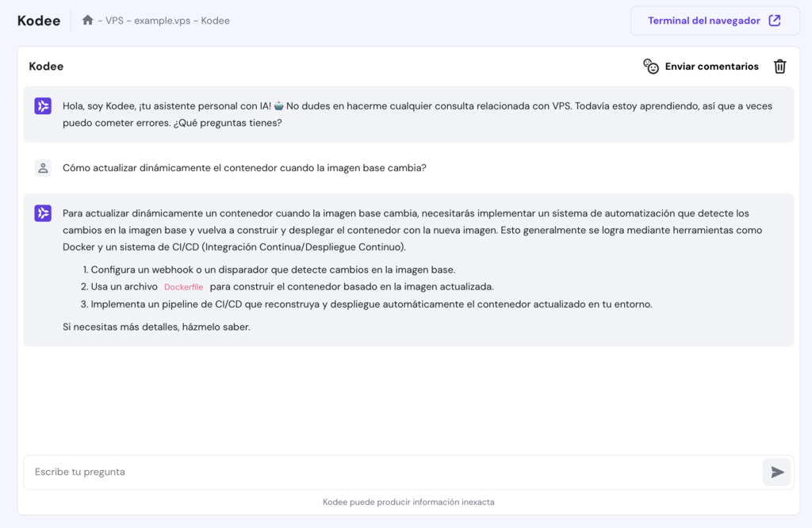Click the user avatar icon beside the question
Image resolution: width=812 pixels, height=528 pixels.
pos(43,168)
